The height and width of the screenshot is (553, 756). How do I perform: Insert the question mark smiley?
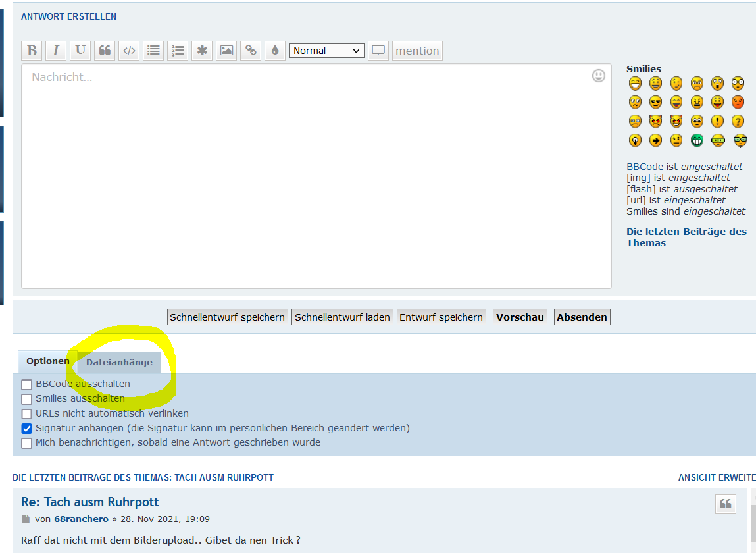738,121
